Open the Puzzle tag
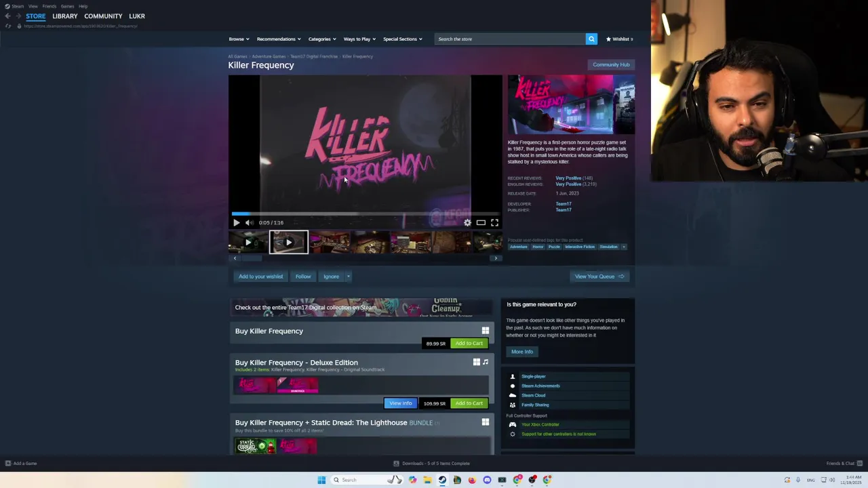 coord(554,247)
